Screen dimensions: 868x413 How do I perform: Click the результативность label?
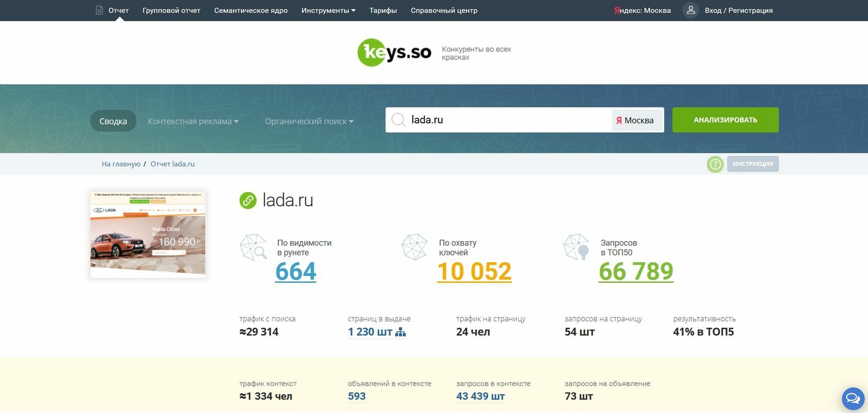click(x=705, y=319)
